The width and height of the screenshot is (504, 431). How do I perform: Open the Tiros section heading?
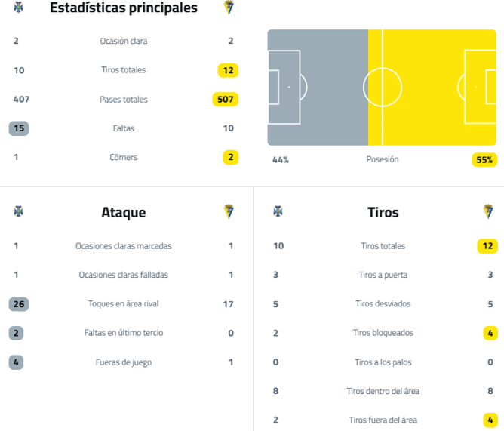383,212
